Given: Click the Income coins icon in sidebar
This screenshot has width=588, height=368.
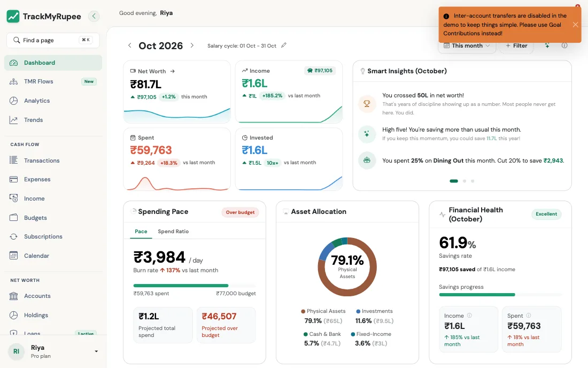Looking at the screenshot, I should (x=13, y=198).
